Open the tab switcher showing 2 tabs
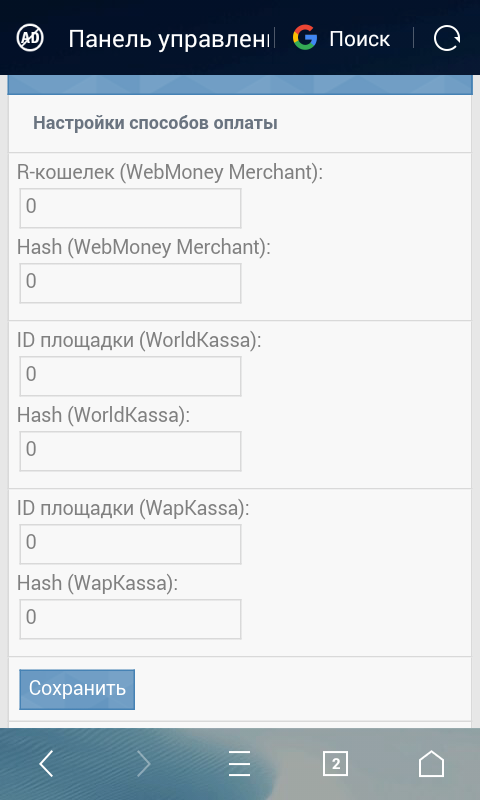 pos(336,764)
